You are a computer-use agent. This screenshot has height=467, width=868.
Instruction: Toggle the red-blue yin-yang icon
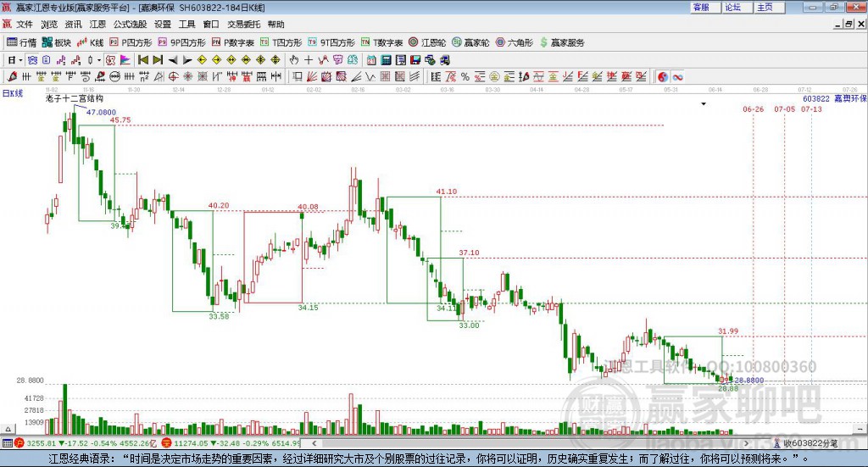click(x=663, y=76)
